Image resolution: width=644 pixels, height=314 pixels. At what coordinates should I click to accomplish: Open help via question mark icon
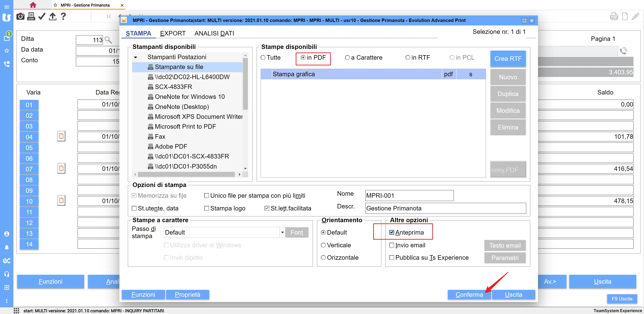pos(63,16)
